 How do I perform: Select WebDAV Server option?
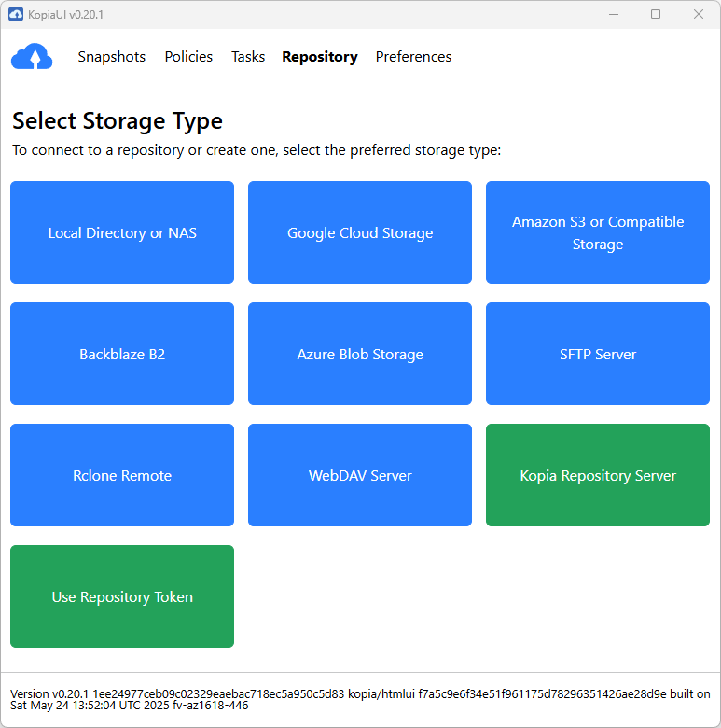coord(360,475)
